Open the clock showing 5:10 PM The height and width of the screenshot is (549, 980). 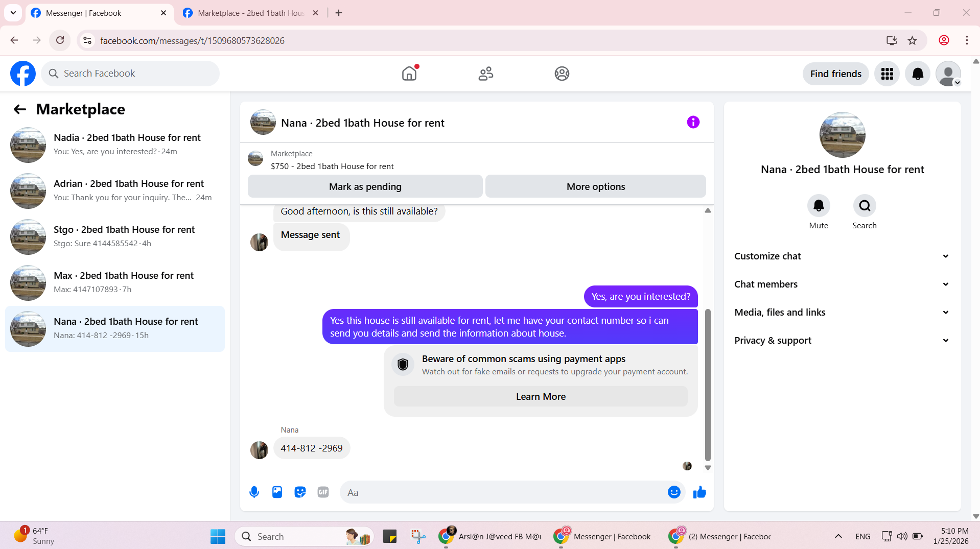tap(950, 536)
